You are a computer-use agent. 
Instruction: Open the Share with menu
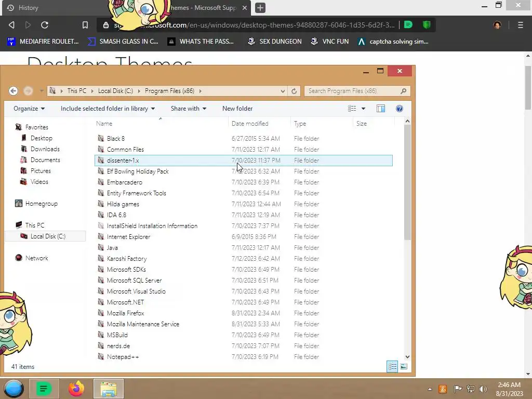point(188,109)
